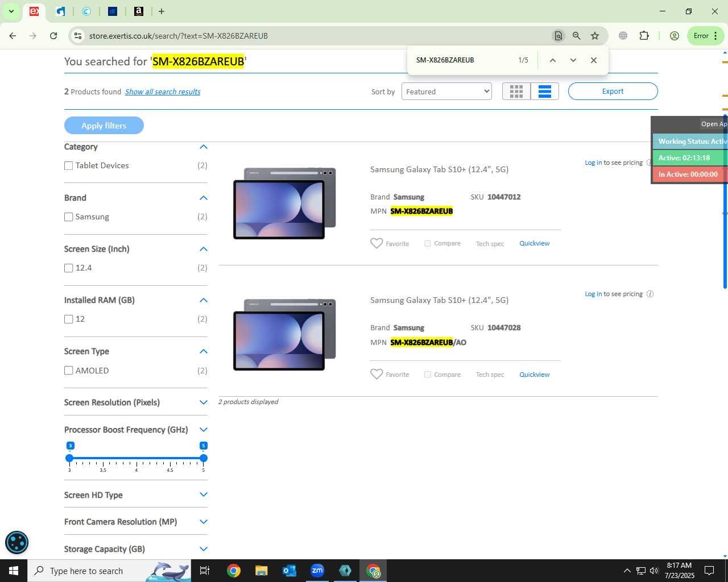728x582 pixels.
Task: Click Log in link for first product
Action: pyautogui.click(x=593, y=163)
